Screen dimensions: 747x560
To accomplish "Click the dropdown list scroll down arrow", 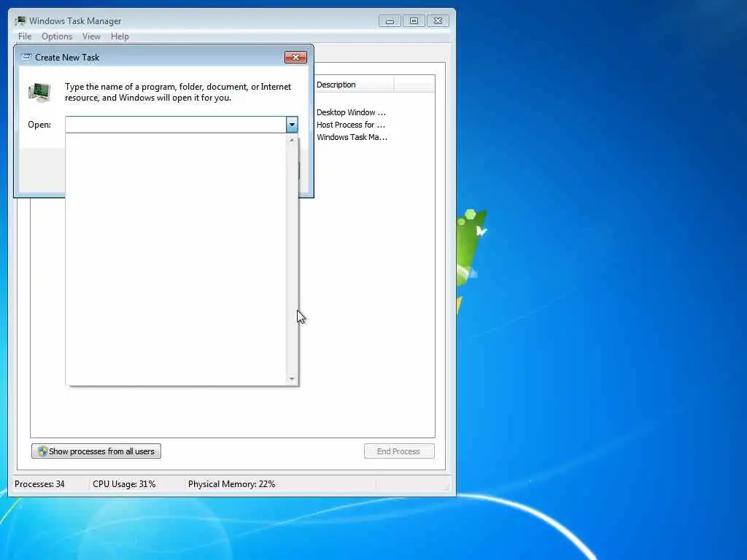I will tap(292, 379).
